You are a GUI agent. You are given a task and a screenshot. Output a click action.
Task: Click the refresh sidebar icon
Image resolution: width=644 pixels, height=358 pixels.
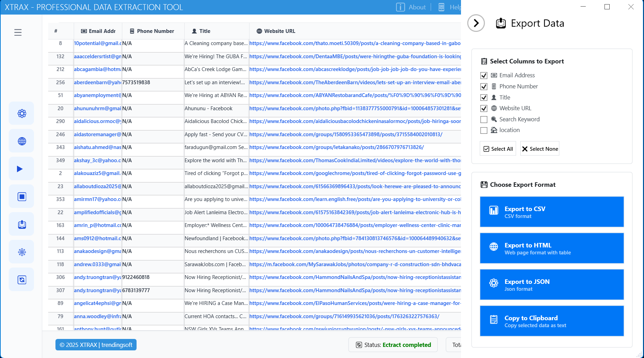point(21,280)
